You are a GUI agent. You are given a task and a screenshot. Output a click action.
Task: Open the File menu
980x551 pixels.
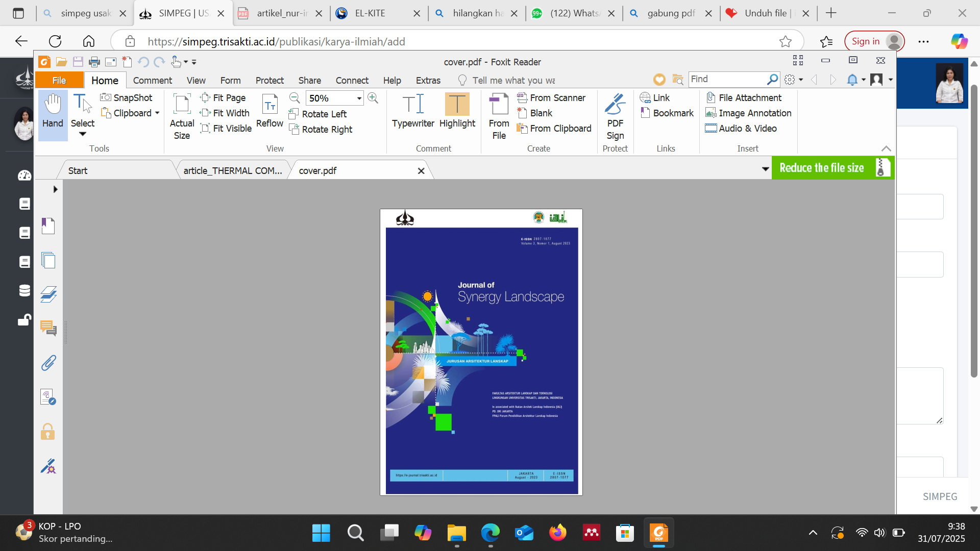point(59,80)
